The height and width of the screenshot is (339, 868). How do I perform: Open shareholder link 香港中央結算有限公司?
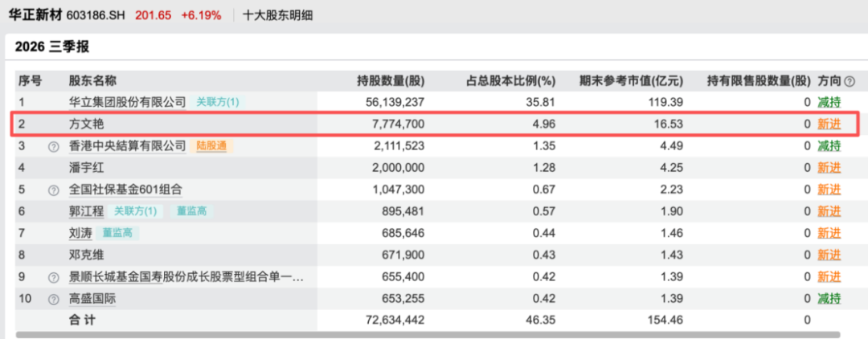click(127, 146)
